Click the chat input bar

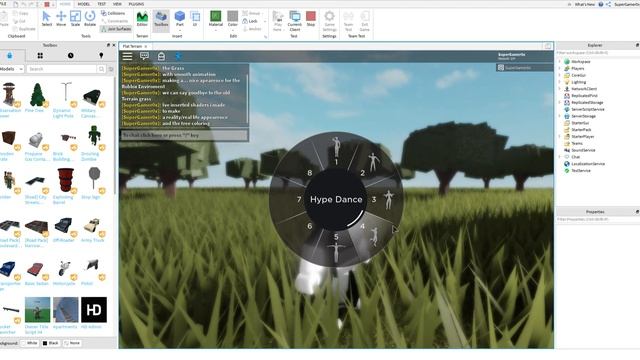click(x=184, y=135)
